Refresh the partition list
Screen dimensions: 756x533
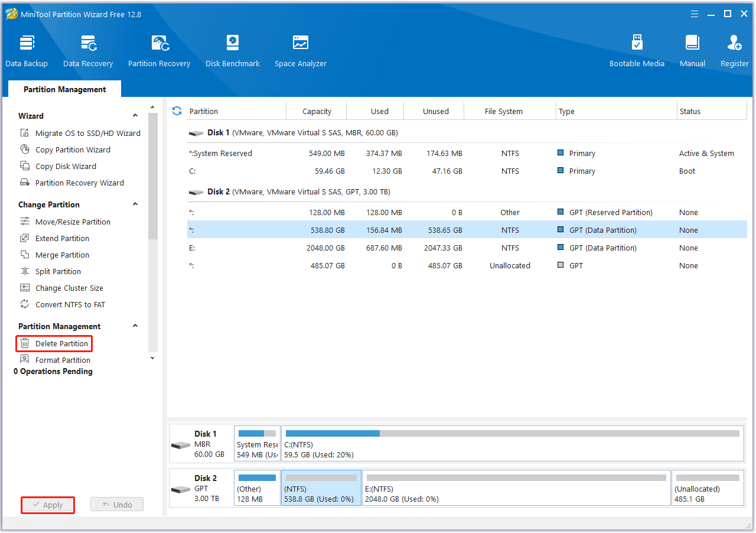pyautogui.click(x=177, y=111)
